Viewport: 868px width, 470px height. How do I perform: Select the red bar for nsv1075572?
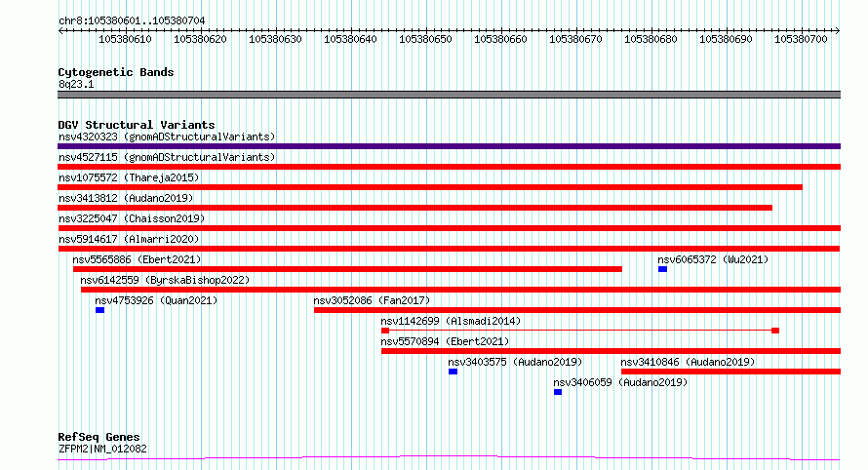430,187
